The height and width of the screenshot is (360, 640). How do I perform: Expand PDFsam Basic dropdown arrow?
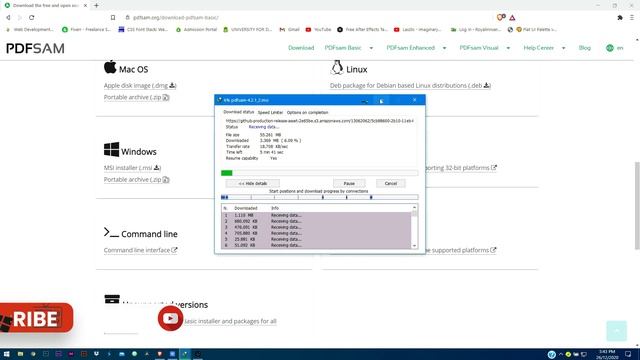(x=371, y=48)
